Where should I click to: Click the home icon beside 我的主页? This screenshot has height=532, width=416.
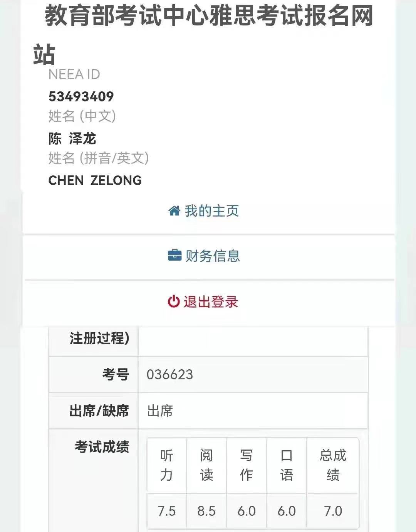tap(174, 211)
